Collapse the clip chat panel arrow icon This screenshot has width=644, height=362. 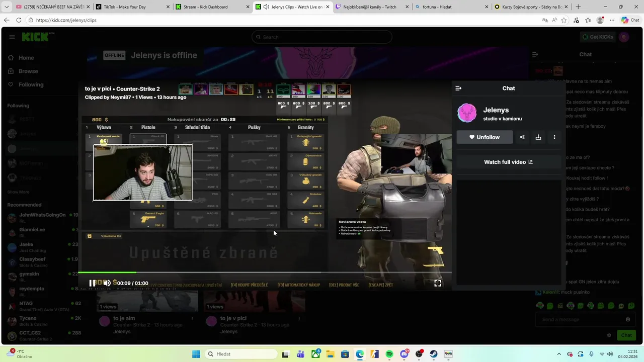458,88
